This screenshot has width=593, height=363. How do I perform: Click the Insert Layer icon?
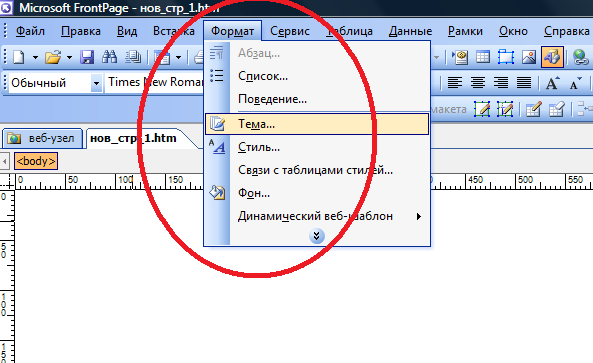506,57
